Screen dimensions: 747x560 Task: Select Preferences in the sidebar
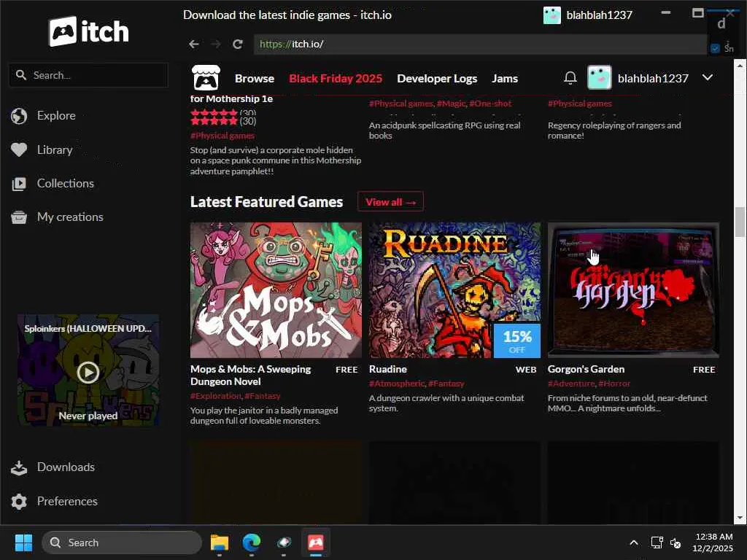[x=67, y=502]
